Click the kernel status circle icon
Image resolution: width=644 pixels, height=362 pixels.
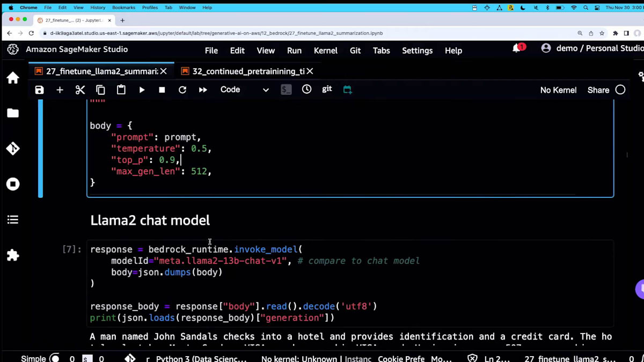click(x=620, y=90)
